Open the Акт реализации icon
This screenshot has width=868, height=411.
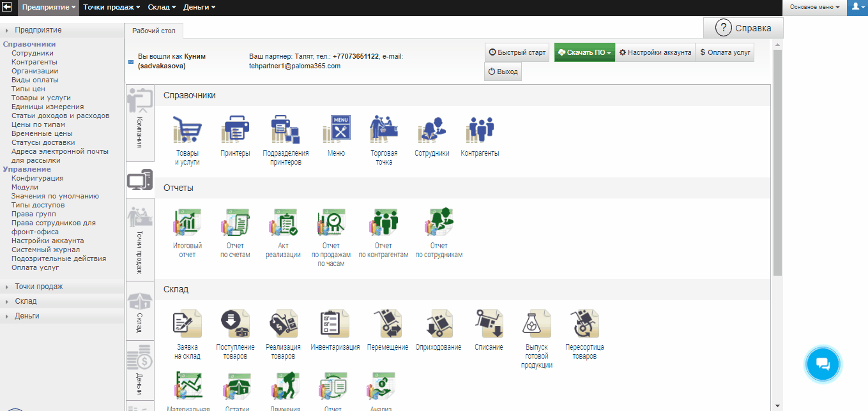coord(283,223)
